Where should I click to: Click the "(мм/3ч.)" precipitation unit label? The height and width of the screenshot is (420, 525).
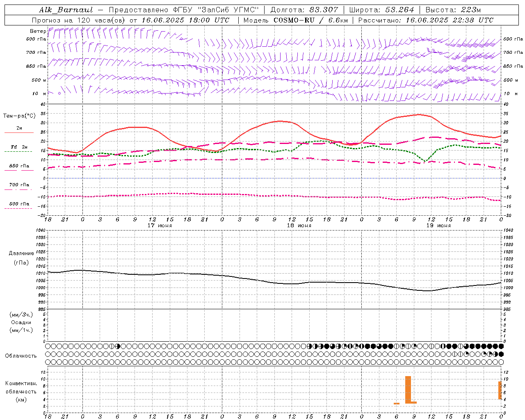tap(21, 315)
